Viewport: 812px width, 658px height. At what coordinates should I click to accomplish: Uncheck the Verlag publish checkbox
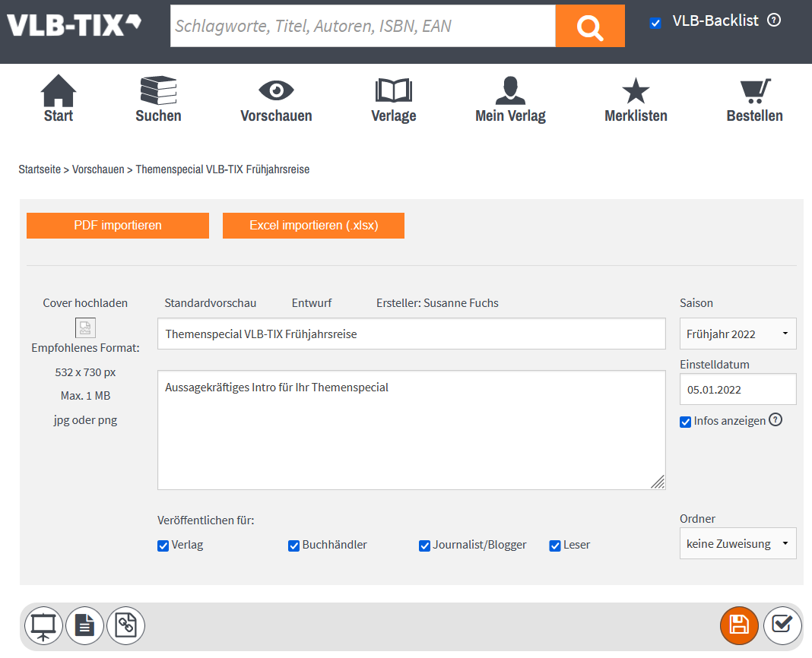[163, 546]
